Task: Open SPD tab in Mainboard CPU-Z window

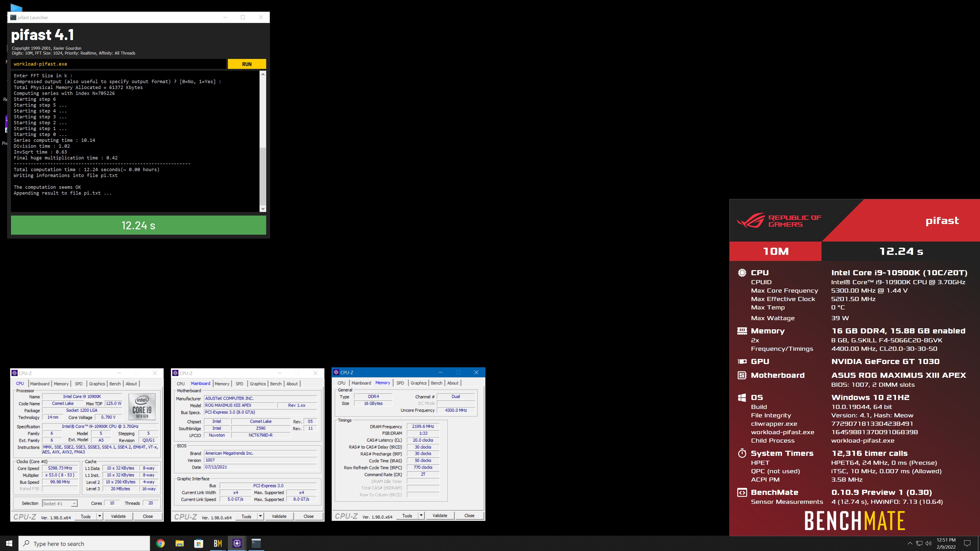Action: tap(239, 384)
